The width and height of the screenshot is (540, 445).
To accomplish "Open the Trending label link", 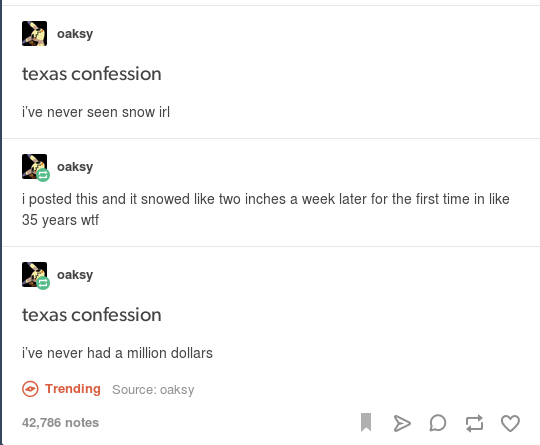I will [73, 389].
